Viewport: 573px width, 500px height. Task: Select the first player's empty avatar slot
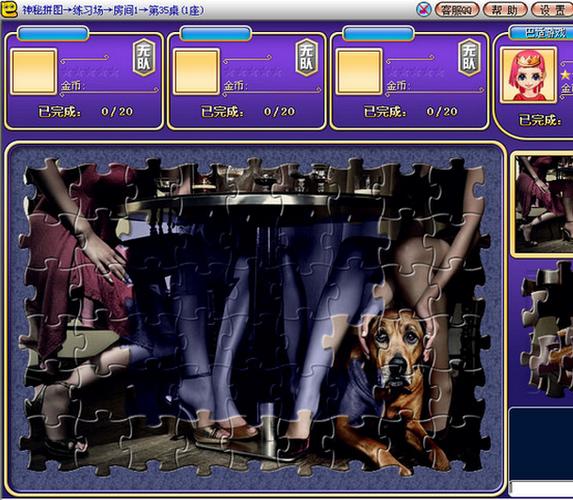pos(34,72)
